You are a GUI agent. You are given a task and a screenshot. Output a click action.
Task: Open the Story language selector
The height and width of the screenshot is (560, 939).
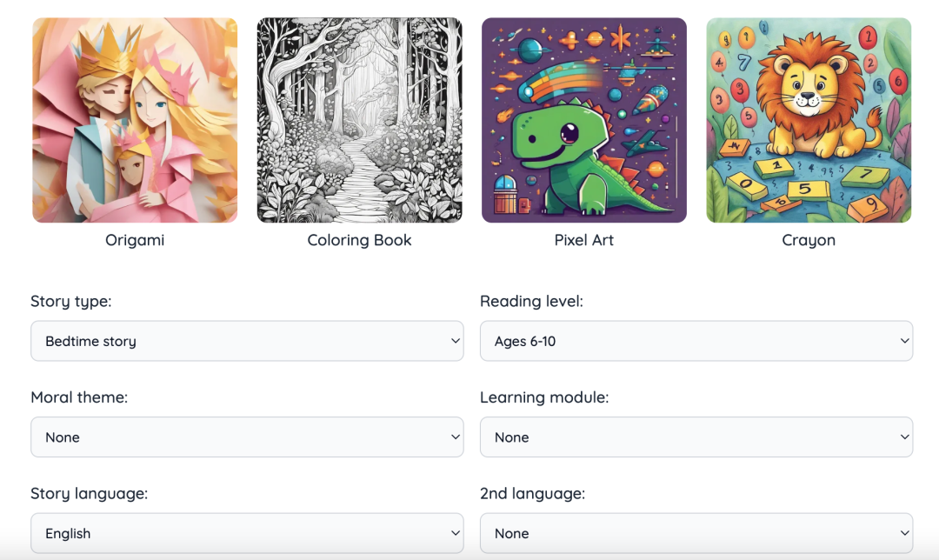tap(247, 533)
